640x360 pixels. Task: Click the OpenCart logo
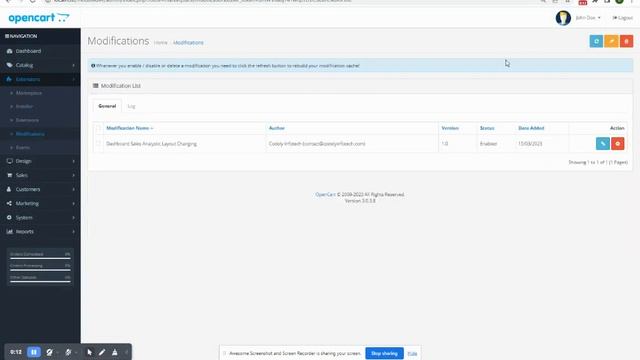click(x=39, y=18)
